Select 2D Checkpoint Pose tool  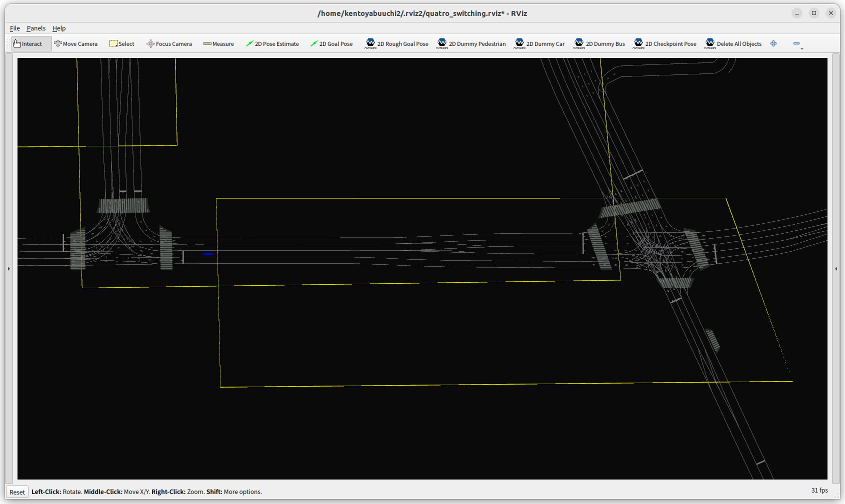click(x=665, y=44)
